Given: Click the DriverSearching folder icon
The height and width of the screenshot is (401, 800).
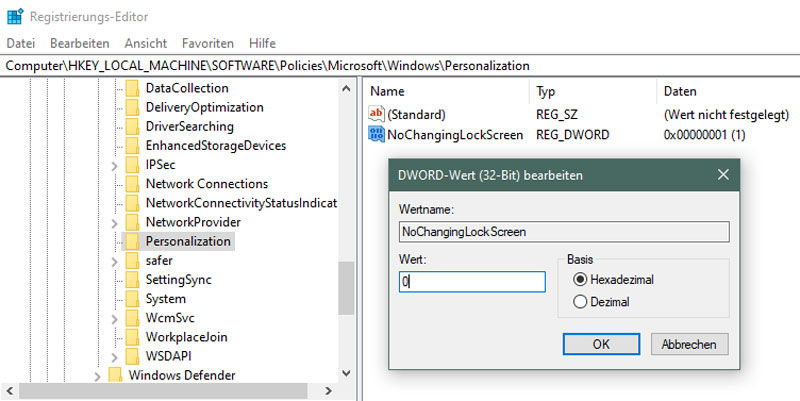Looking at the screenshot, I should click(132, 127).
